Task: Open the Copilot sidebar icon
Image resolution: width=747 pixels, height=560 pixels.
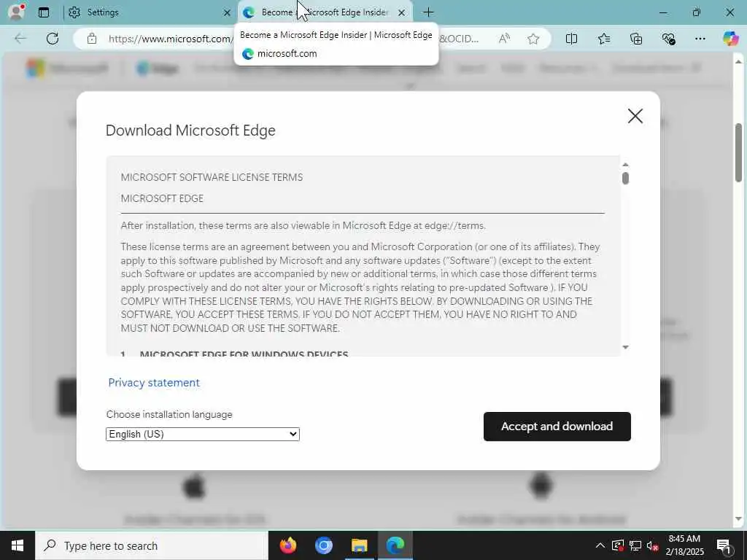Action: pos(730,39)
